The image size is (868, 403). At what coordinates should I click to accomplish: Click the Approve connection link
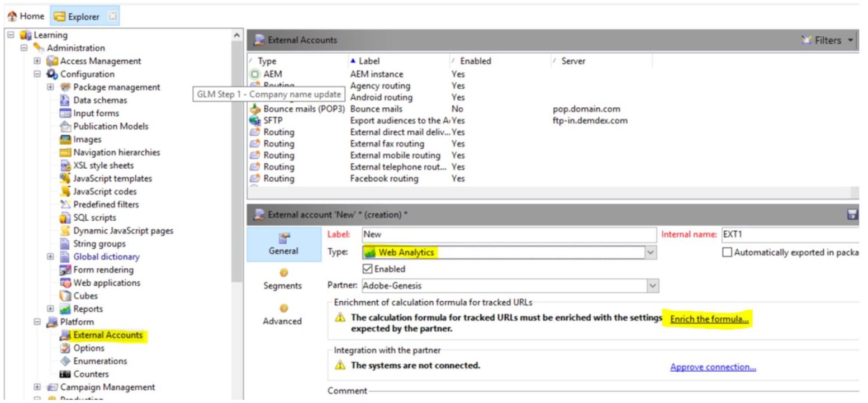pos(713,367)
